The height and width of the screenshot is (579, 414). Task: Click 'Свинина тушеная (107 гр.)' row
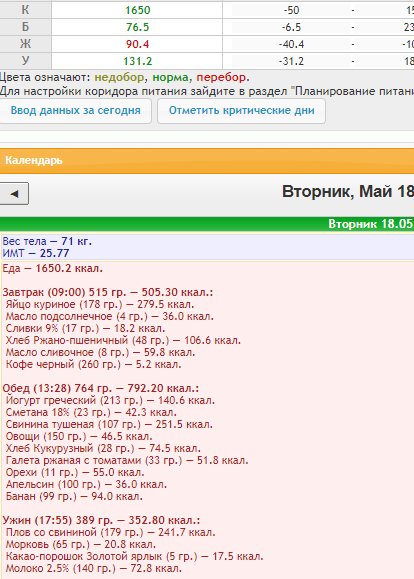click(x=109, y=425)
